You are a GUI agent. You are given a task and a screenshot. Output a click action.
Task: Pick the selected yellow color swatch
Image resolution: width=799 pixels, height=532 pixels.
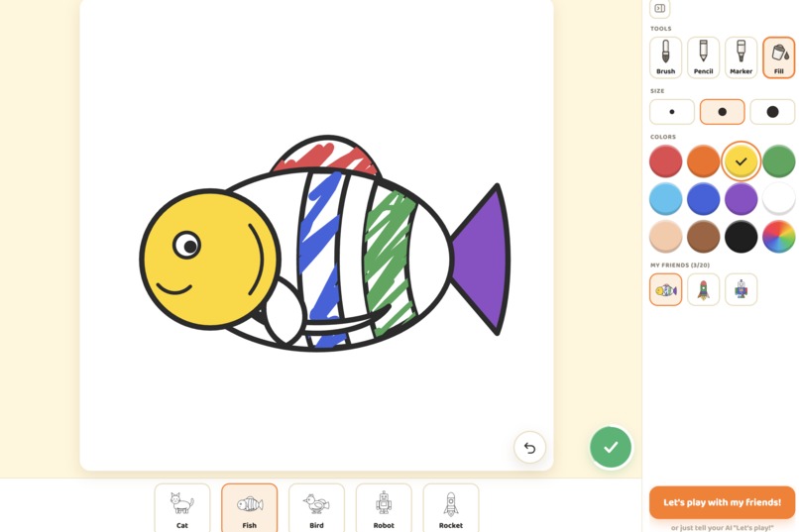click(741, 161)
